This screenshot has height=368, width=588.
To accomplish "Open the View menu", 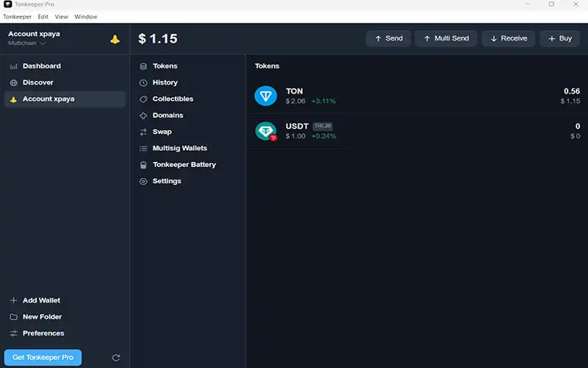I will [x=61, y=16].
